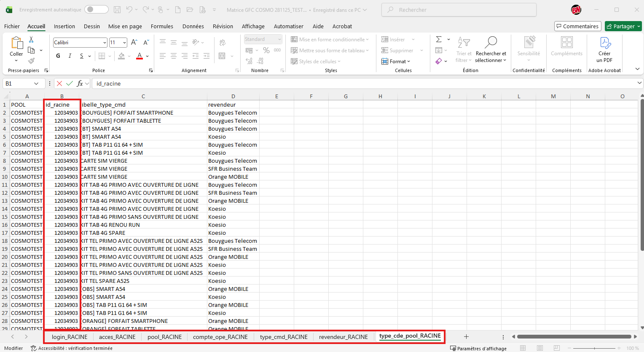Click the Rechercher search field
The image size is (644, 352).
(x=459, y=10)
